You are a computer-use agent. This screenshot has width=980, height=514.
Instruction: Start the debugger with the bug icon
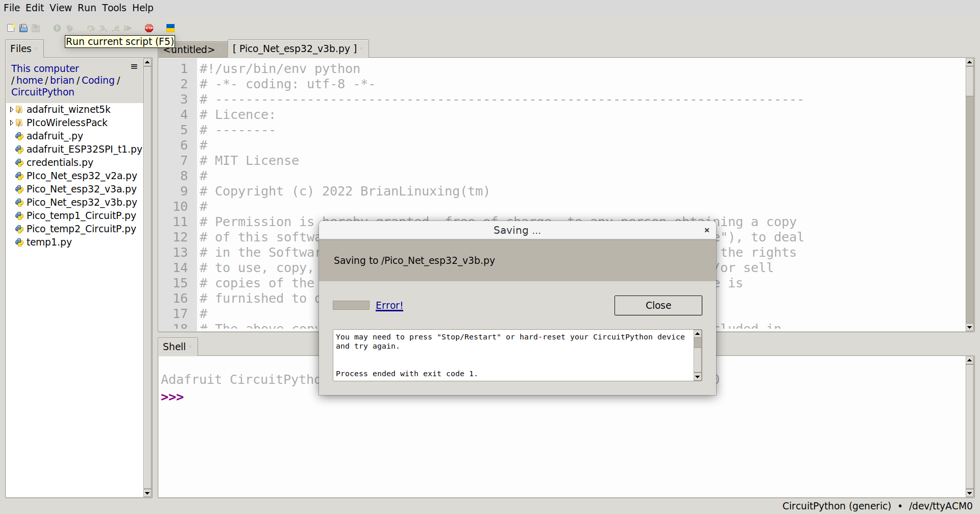tap(70, 28)
